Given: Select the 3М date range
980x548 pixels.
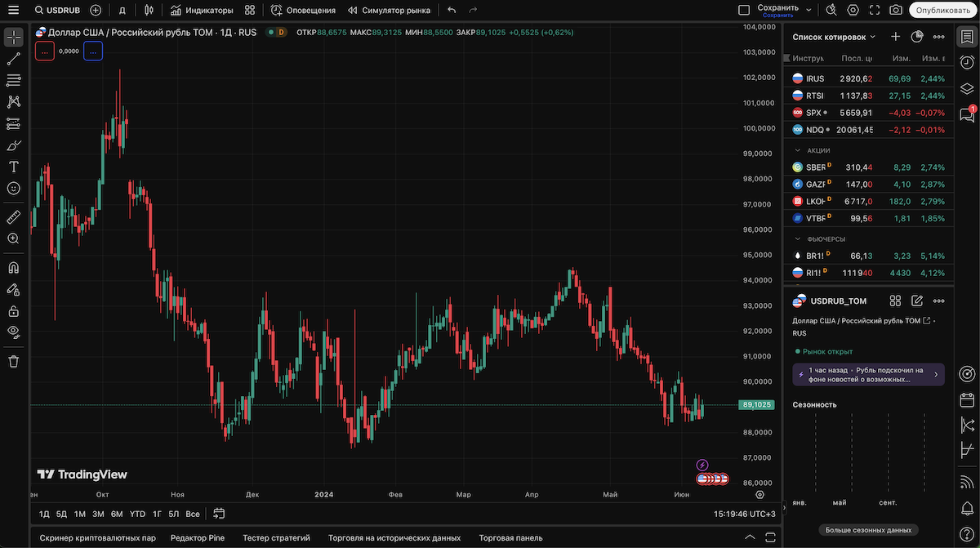Looking at the screenshot, I should (98, 514).
